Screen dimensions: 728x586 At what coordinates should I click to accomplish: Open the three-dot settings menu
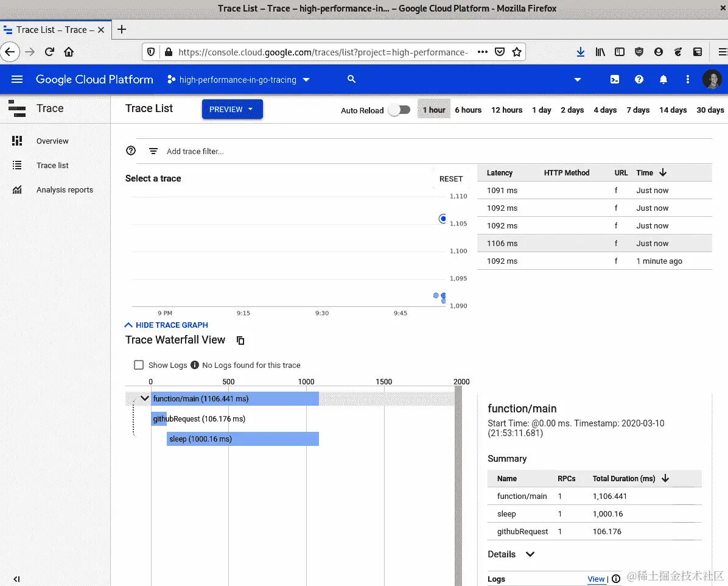point(688,79)
